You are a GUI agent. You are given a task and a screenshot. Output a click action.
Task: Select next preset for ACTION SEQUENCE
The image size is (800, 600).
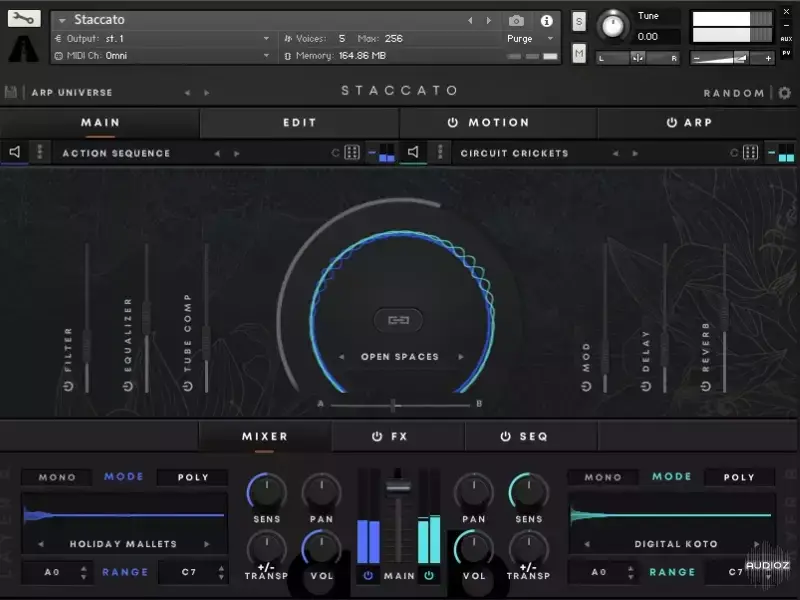click(237, 154)
